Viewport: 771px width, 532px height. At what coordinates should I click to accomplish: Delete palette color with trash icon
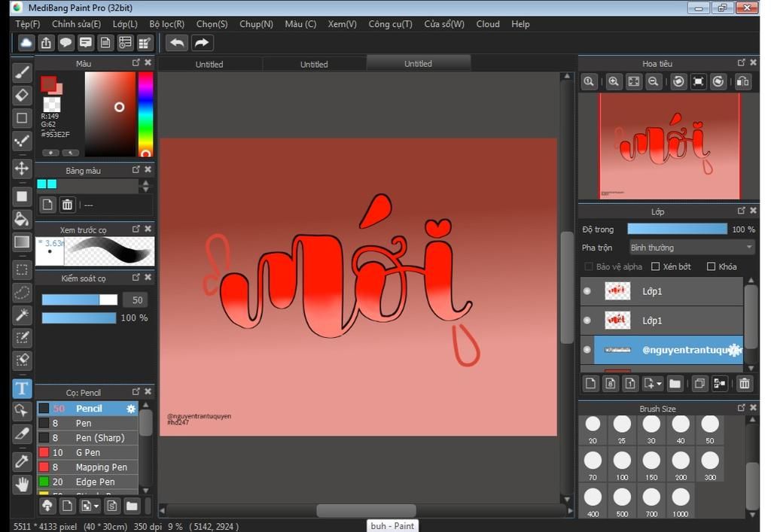pos(67,205)
